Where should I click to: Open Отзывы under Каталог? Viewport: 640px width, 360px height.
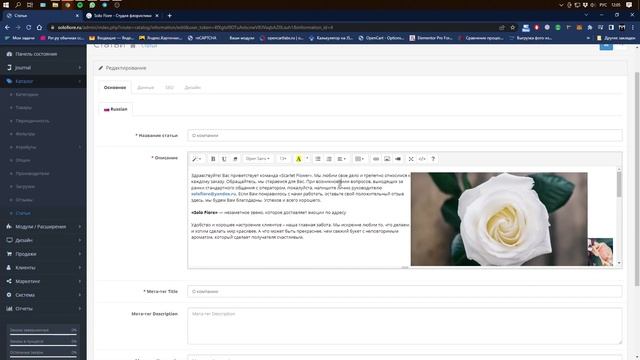[24, 200]
